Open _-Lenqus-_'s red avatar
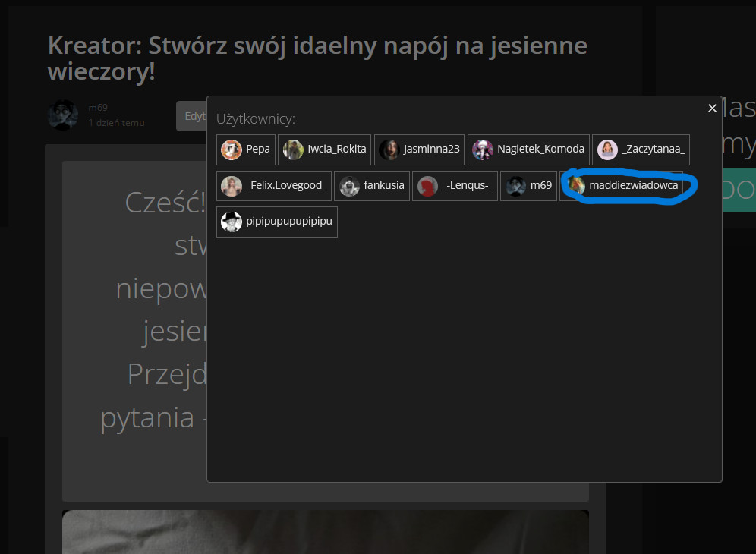Viewport: 756px width, 554px height. tap(427, 186)
